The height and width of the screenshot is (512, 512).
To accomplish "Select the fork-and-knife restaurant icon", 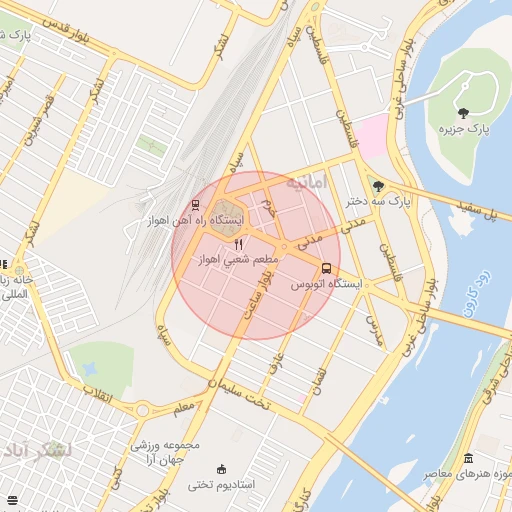I will (x=238, y=245).
